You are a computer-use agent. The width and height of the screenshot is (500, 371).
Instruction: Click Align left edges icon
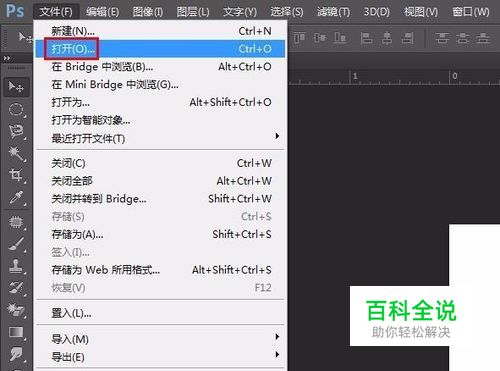(x=366, y=38)
